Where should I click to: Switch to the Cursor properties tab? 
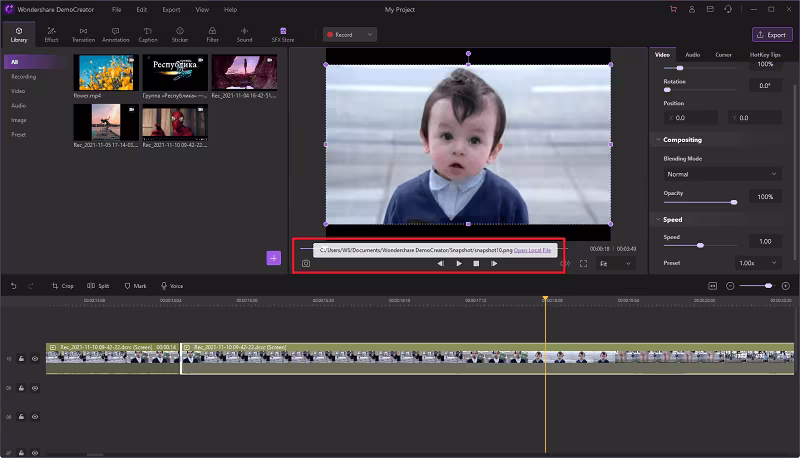[723, 55]
